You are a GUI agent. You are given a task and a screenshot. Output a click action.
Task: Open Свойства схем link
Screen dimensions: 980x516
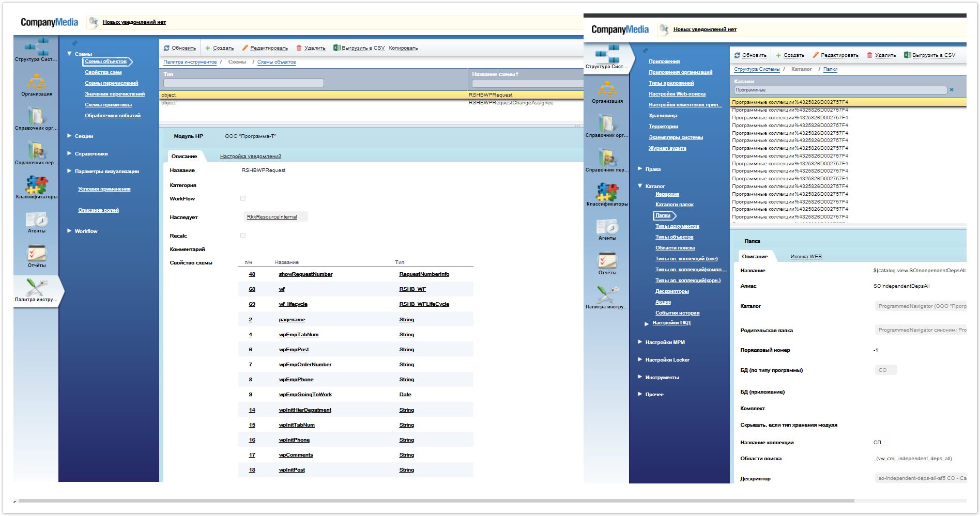click(x=103, y=72)
